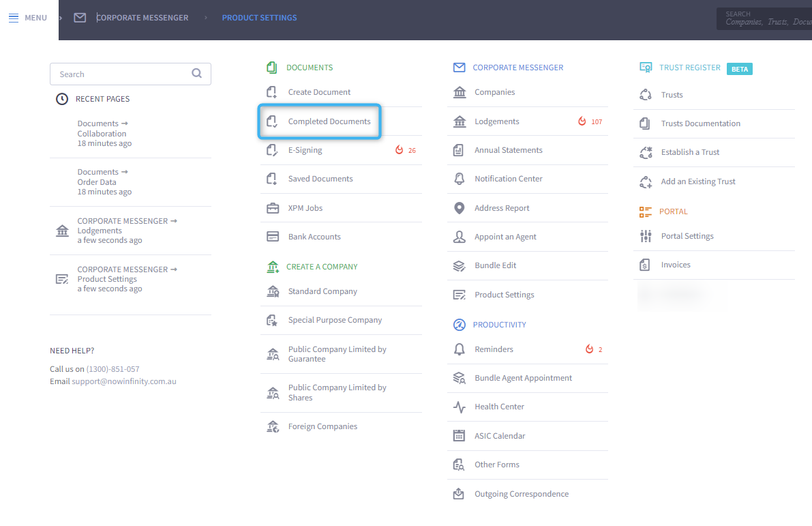
Task: Click the XPM Jobs briefcase icon
Action: point(273,208)
